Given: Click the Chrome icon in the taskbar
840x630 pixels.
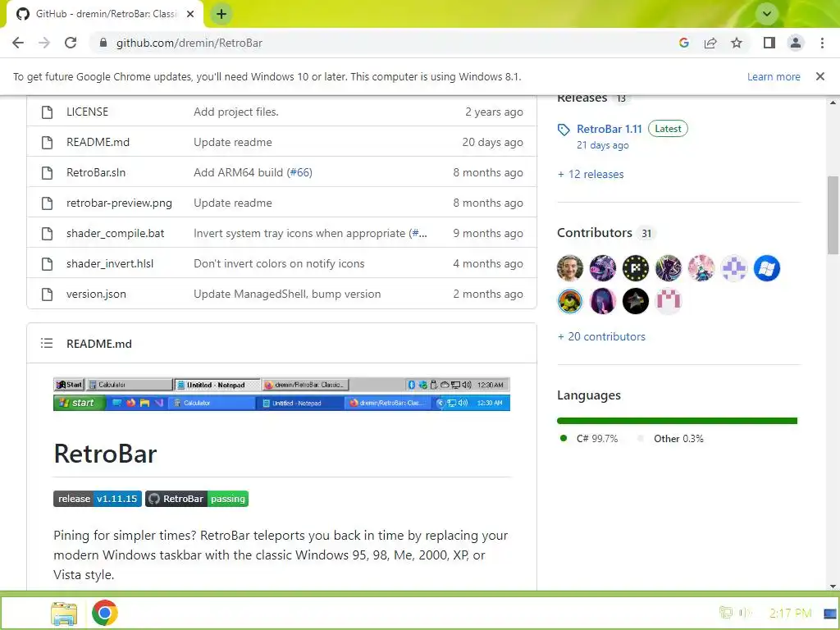Looking at the screenshot, I should 104,613.
